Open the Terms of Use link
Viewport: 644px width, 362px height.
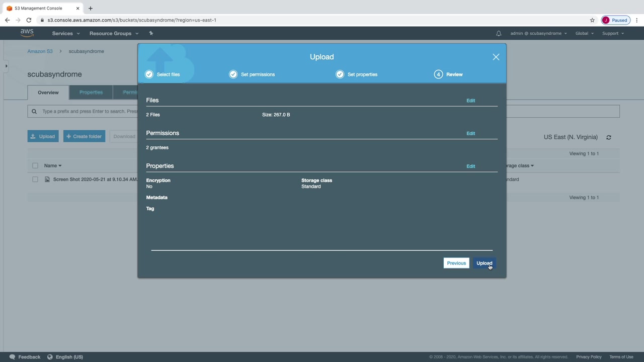click(621, 357)
